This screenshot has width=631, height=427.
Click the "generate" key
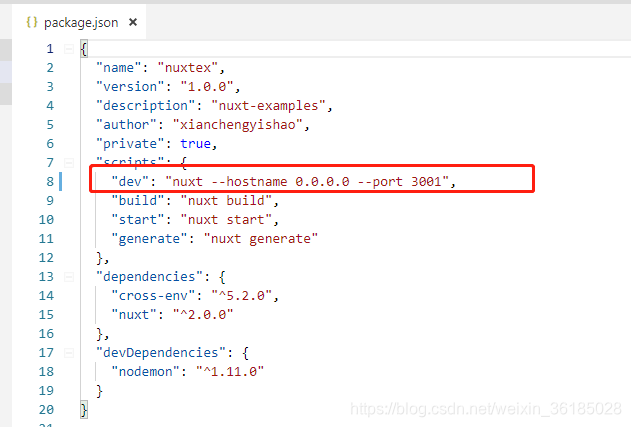(x=149, y=239)
